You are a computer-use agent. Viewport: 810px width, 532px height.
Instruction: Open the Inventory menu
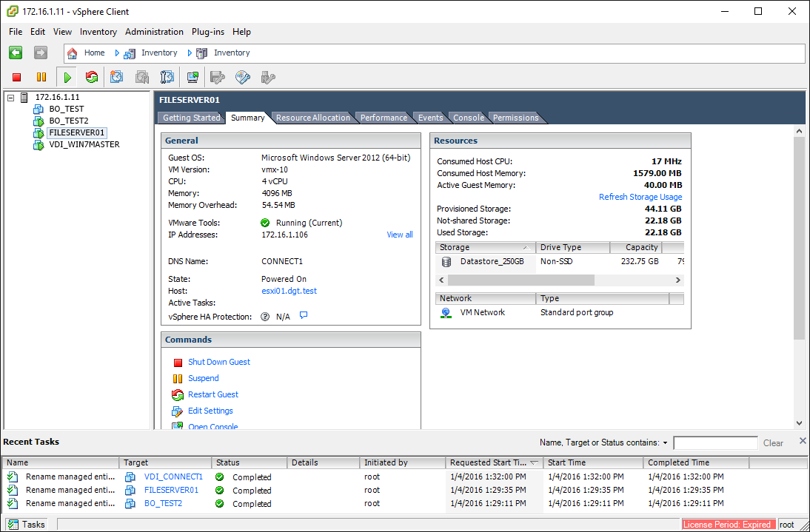[x=98, y=32]
